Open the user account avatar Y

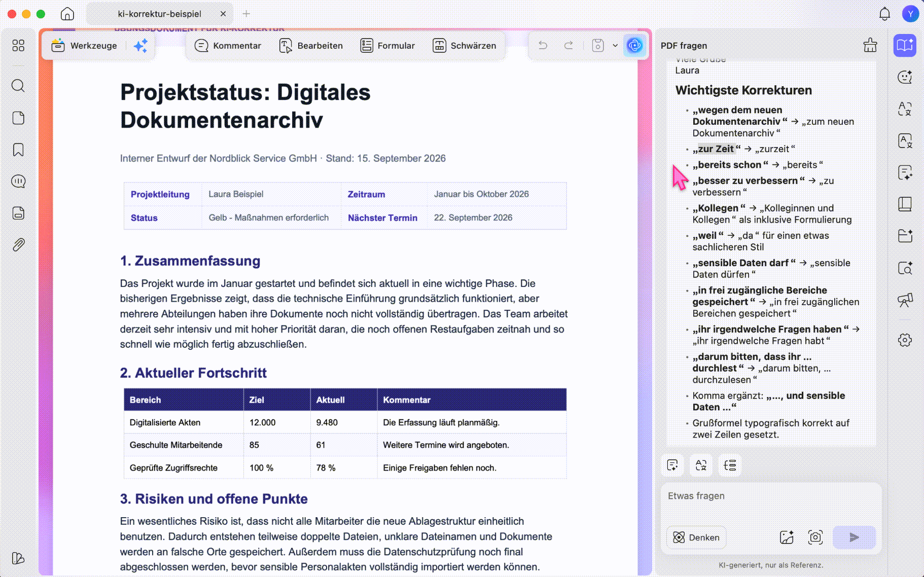(911, 14)
